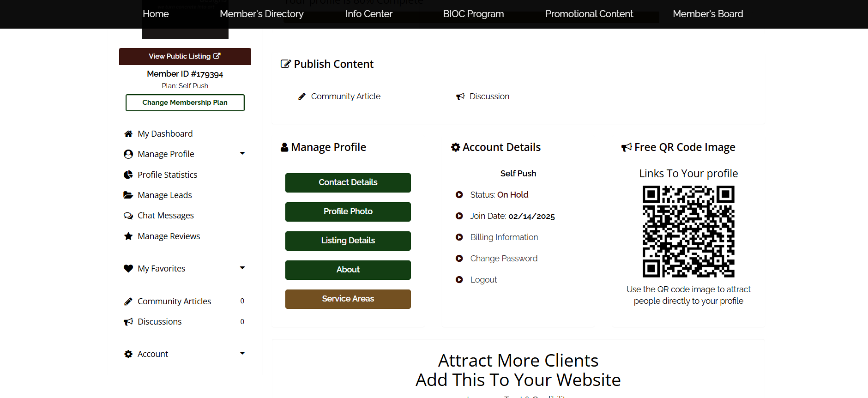Open Profile Photo button

coord(348,212)
